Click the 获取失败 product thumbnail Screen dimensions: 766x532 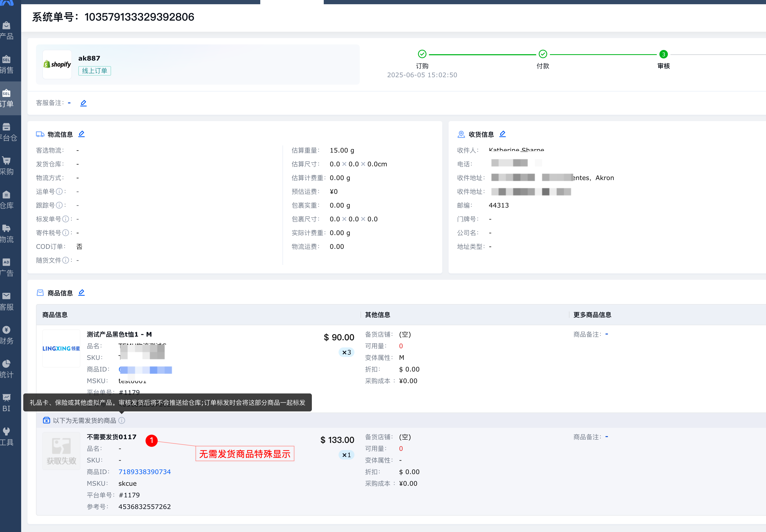click(x=61, y=451)
